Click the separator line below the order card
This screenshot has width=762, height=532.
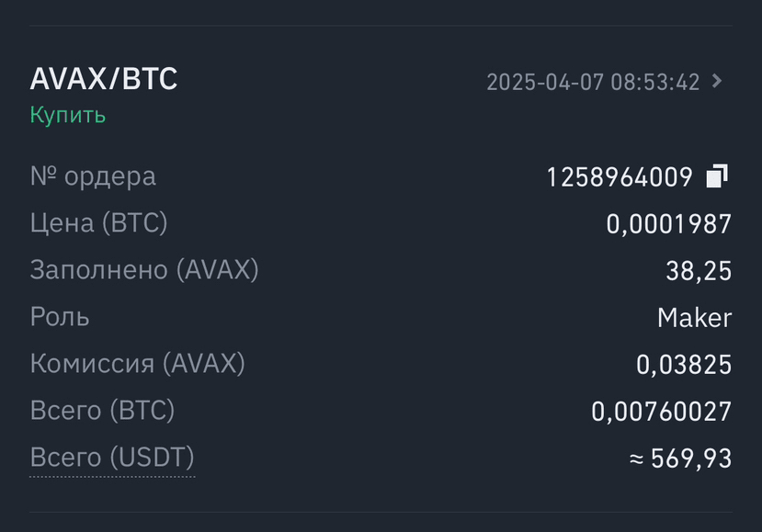381,512
